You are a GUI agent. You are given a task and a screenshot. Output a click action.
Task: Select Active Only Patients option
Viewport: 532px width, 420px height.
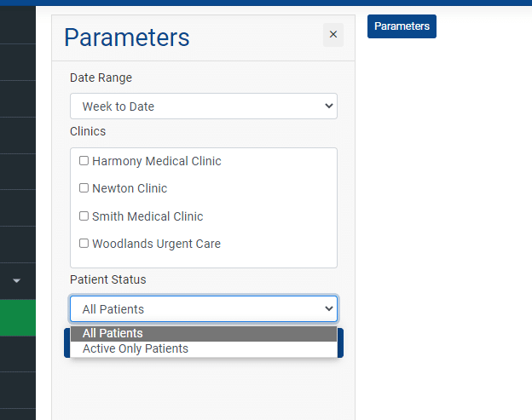click(204, 348)
